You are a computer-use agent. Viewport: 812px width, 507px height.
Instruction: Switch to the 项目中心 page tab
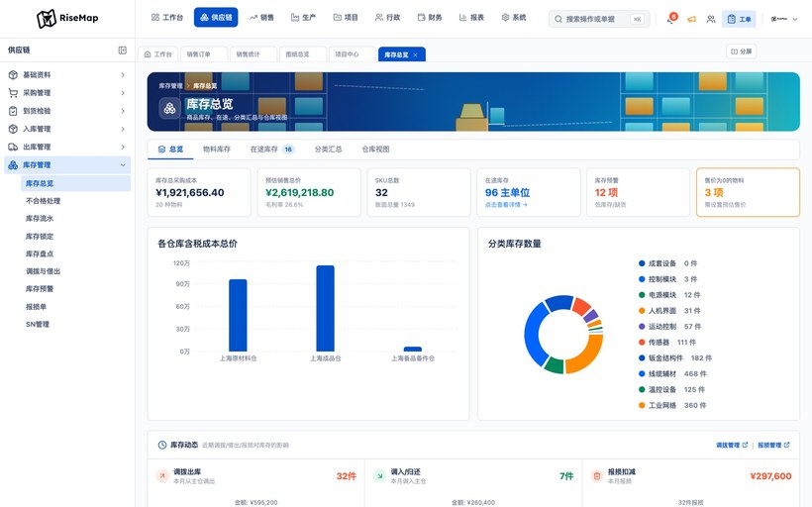352,54
